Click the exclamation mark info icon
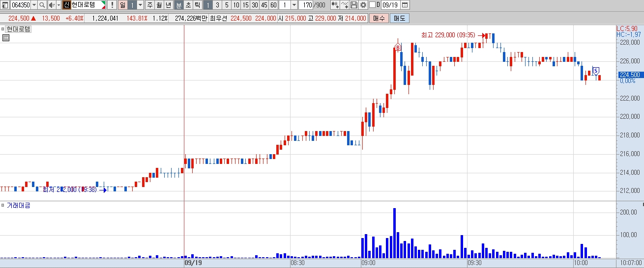This screenshot has width=644, height=268. tap(112, 5)
